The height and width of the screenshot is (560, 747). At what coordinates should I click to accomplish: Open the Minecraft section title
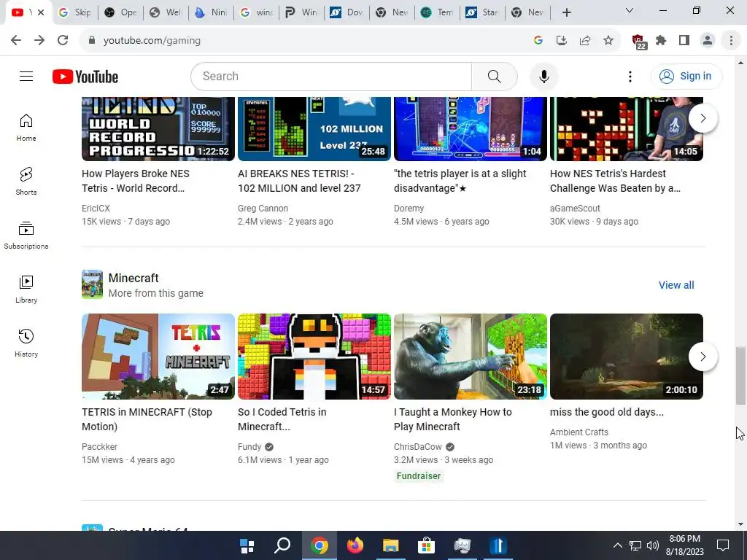pos(133,278)
